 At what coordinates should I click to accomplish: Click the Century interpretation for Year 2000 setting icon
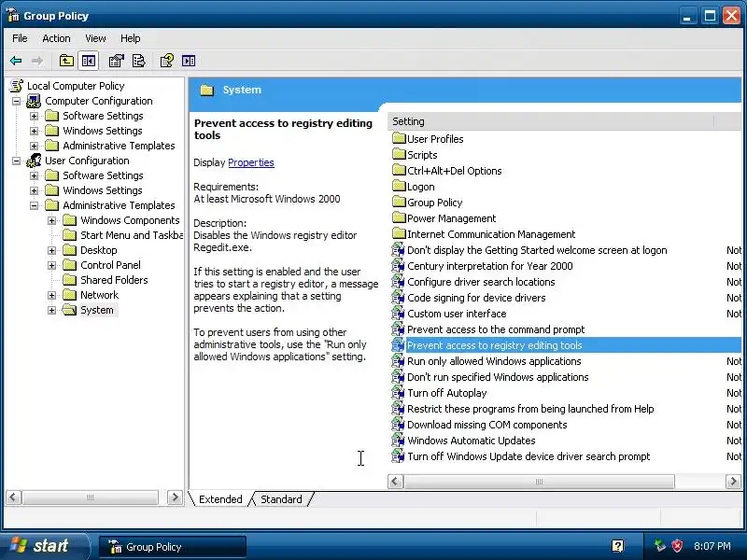[x=398, y=266]
